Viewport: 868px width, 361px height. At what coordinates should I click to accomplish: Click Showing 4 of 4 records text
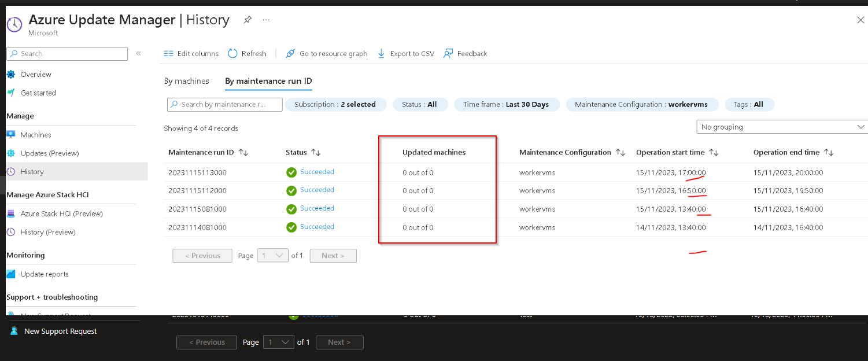[x=201, y=128]
